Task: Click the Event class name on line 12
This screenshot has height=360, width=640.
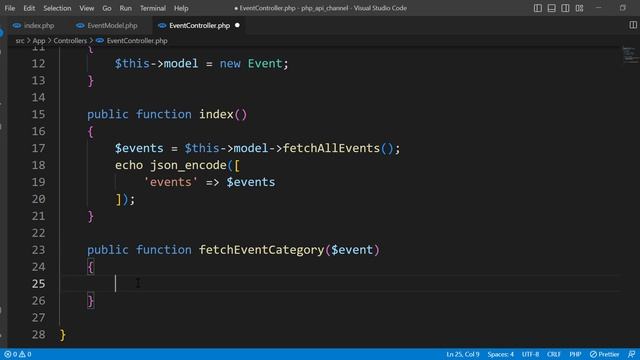Action: tap(265, 64)
